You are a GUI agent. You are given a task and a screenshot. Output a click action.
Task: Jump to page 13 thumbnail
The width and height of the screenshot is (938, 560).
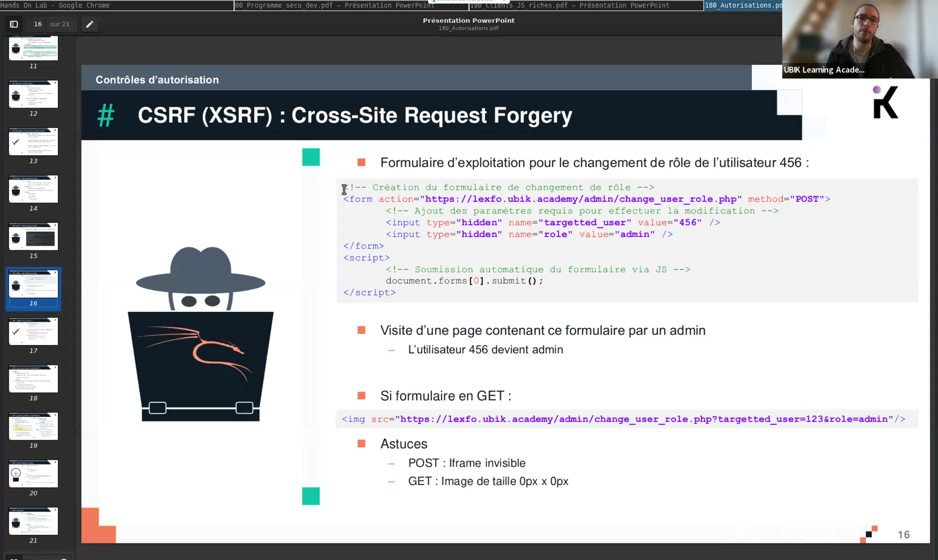pos(33,142)
